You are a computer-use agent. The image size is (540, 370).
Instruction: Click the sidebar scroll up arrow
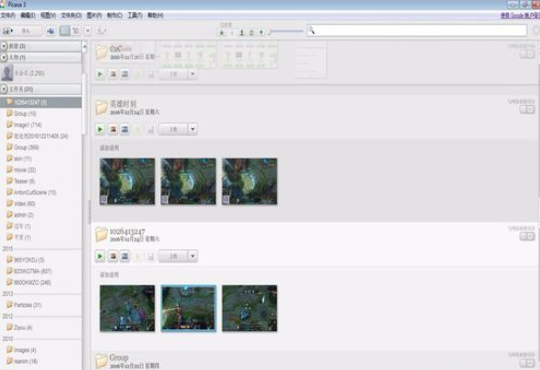pos(84,46)
